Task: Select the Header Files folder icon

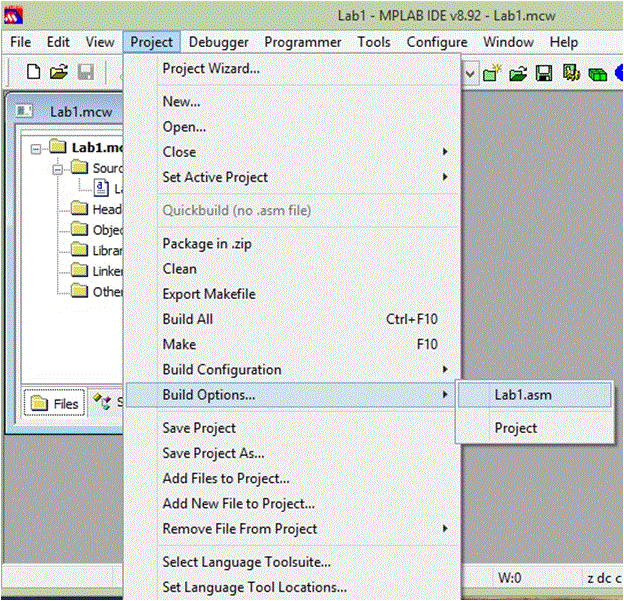Action: [x=79, y=208]
